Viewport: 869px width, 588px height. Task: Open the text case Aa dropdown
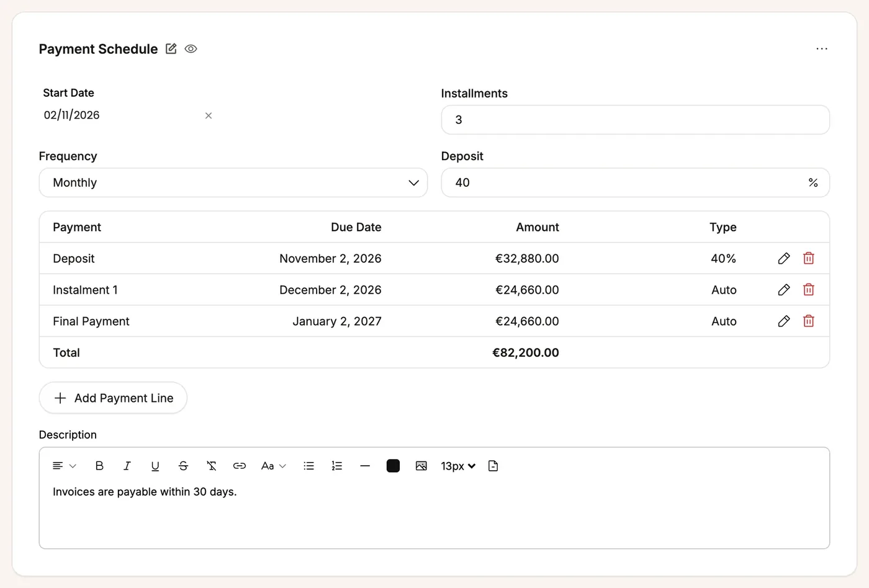pyautogui.click(x=273, y=466)
